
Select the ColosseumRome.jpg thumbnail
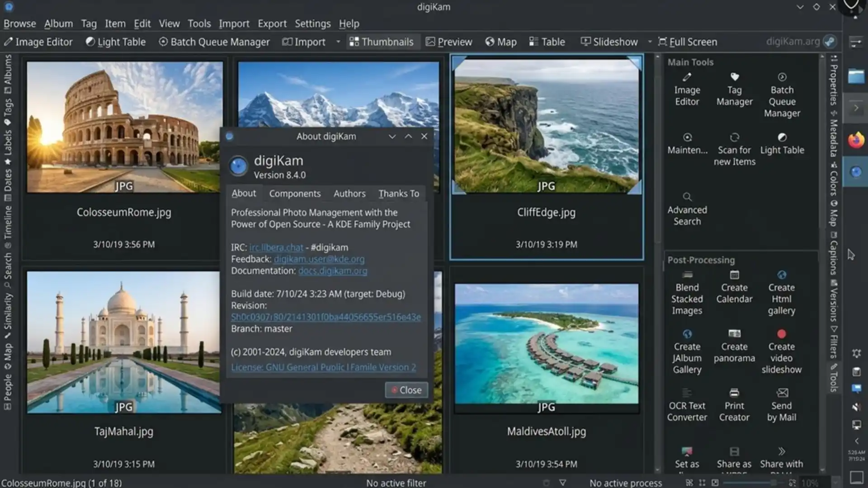click(x=124, y=127)
